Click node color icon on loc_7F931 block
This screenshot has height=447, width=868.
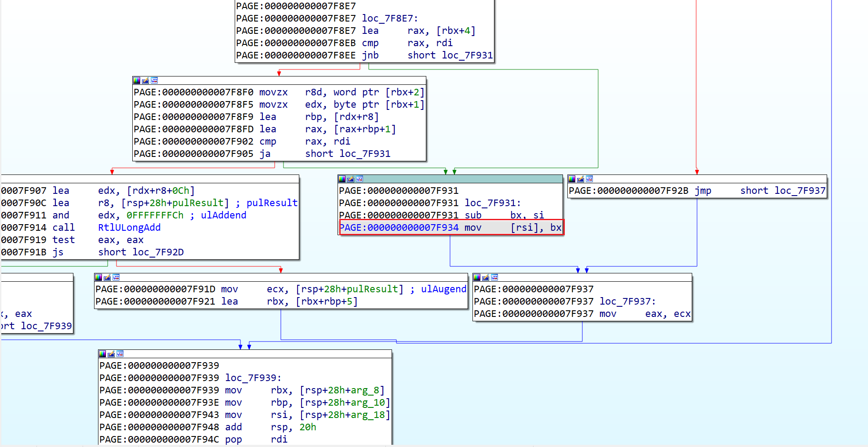click(x=342, y=179)
